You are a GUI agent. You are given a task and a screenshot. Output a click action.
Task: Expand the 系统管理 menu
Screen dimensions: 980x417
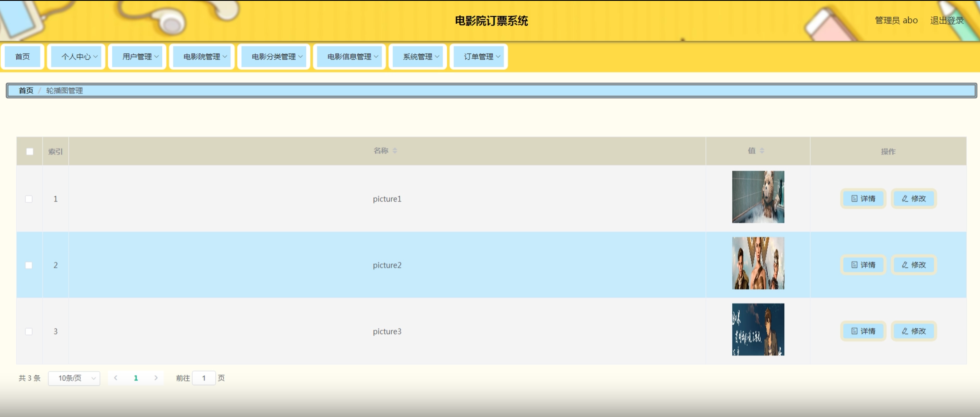(x=418, y=57)
